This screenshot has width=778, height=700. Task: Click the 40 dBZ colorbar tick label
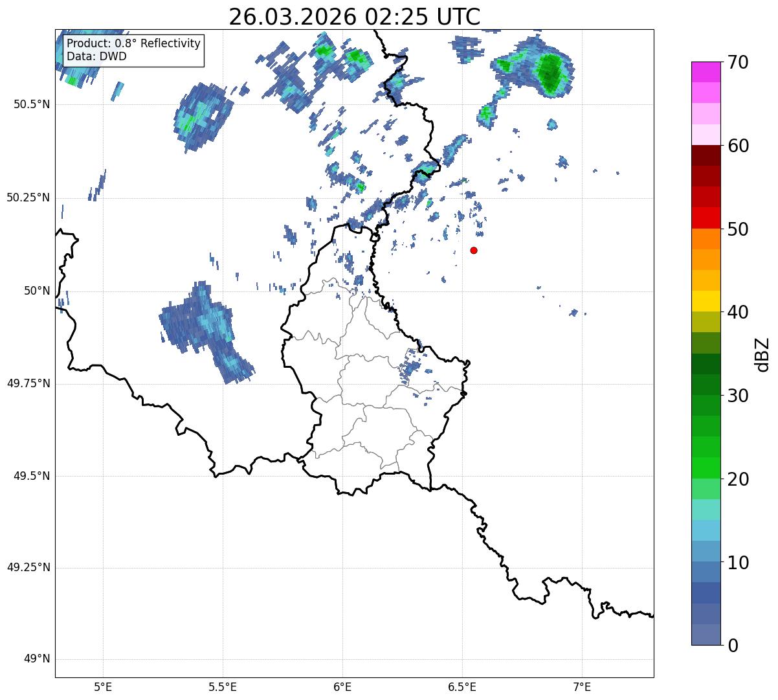click(x=738, y=312)
